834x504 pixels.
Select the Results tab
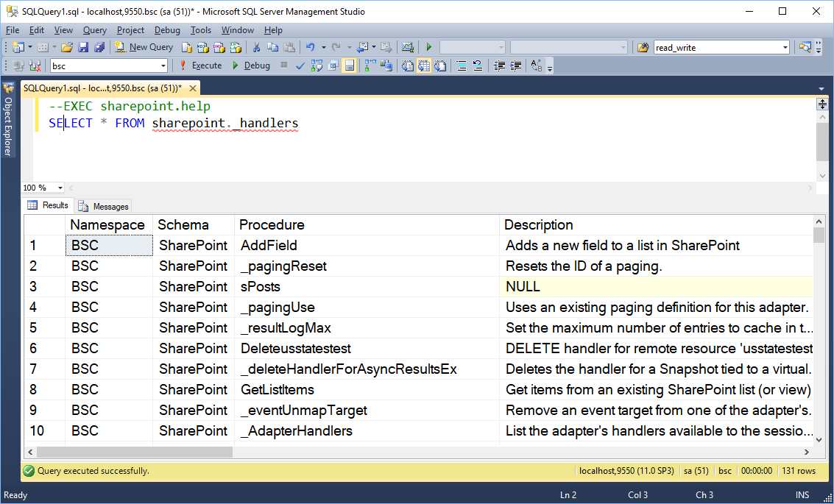(48, 205)
